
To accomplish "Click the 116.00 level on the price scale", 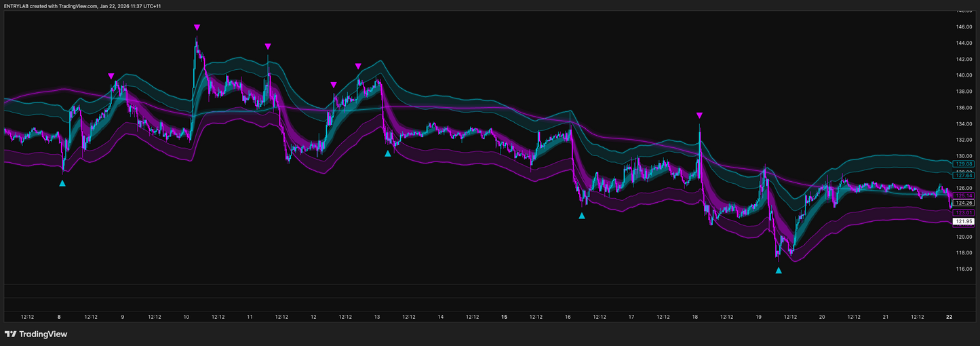I will pyautogui.click(x=964, y=269).
